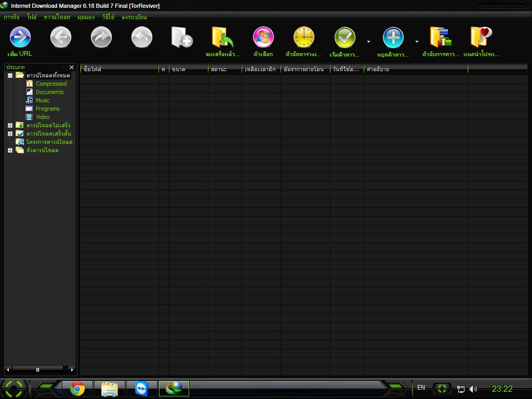532x399 pixels.
Task: Click the greyed-out Stop All double-arrow icon
Action: [142, 37]
